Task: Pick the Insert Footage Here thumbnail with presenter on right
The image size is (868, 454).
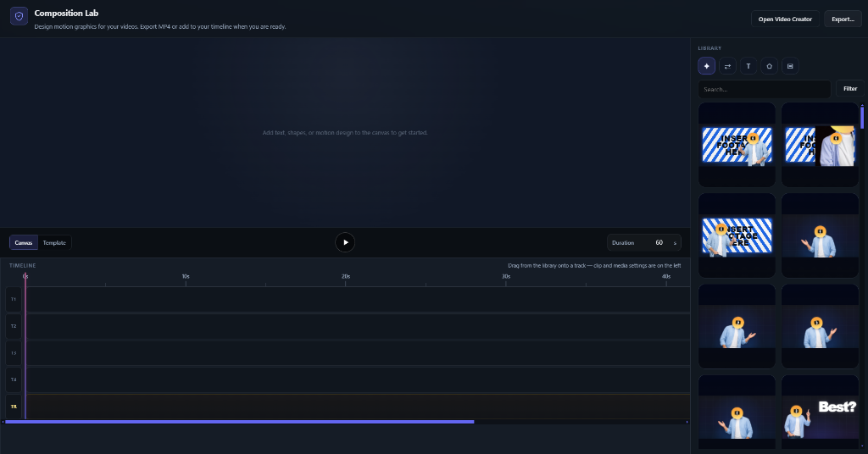Action: click(x=737, y=146)
